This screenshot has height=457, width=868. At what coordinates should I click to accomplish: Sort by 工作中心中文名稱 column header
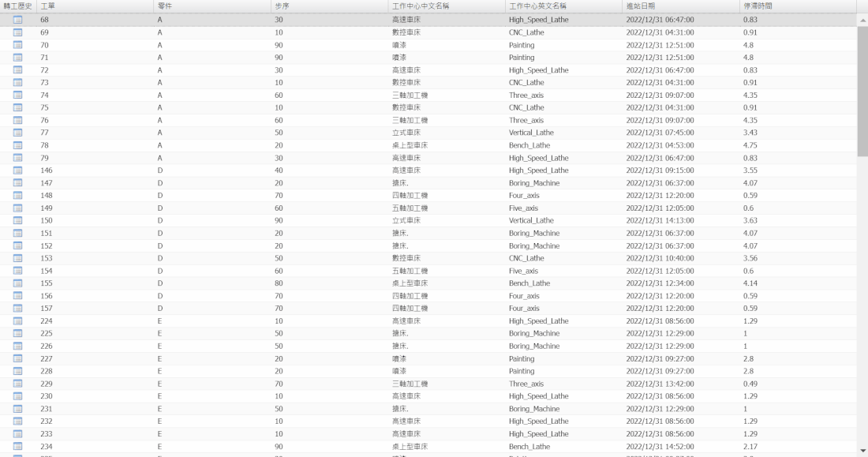pos(420,6)
